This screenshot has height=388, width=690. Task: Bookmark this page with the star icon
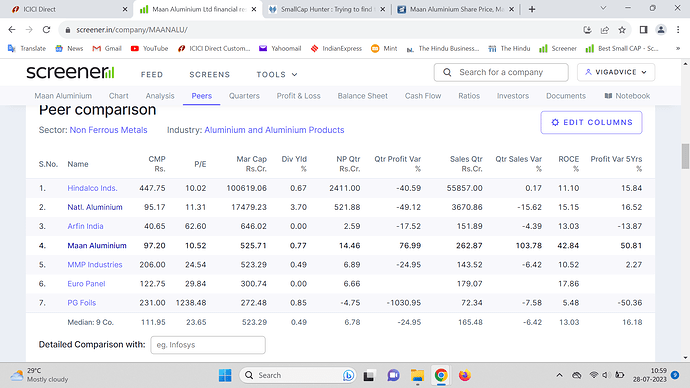pos(622,29)
